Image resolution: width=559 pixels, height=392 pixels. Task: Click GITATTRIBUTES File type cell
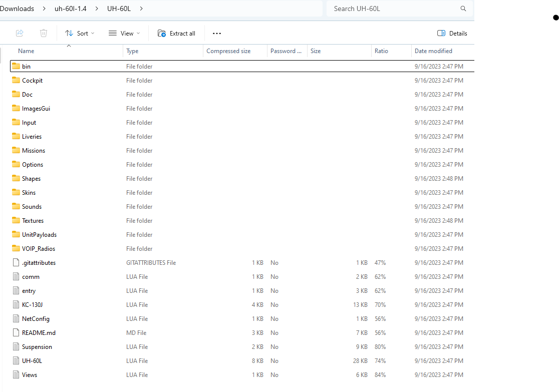pos(151,263)
